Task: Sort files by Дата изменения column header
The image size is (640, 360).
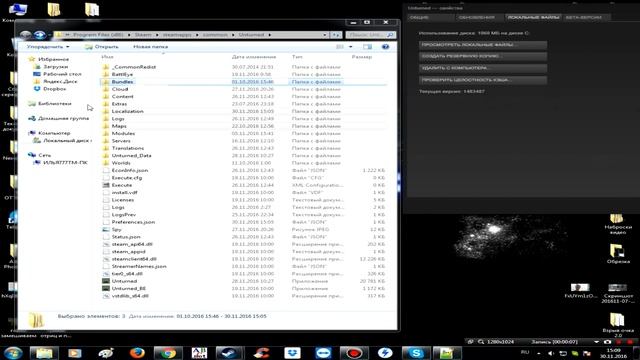Action: click(x=254, y=57)
